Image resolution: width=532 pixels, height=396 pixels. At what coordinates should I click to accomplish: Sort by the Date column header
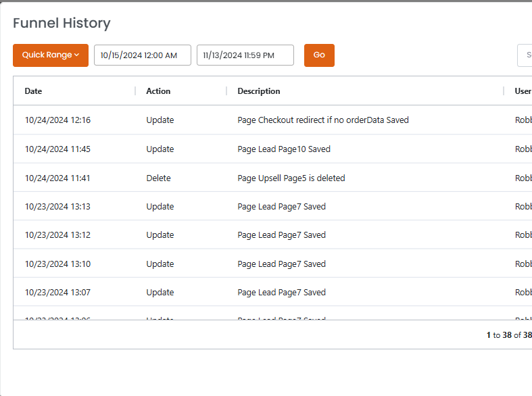pos(33,91)
